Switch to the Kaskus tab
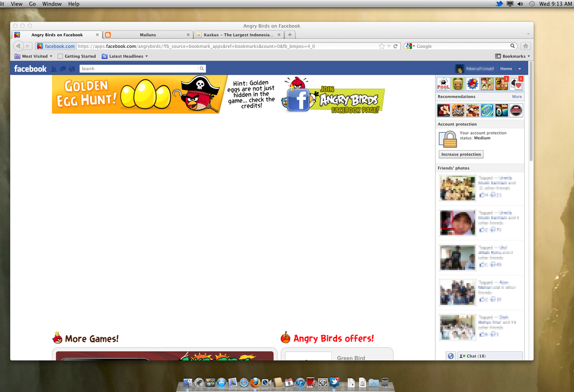 (x=238, y=35)
